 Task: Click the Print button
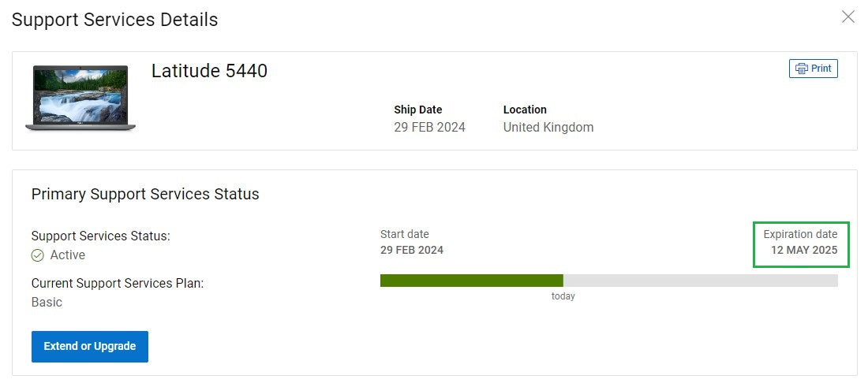(814, 69)
